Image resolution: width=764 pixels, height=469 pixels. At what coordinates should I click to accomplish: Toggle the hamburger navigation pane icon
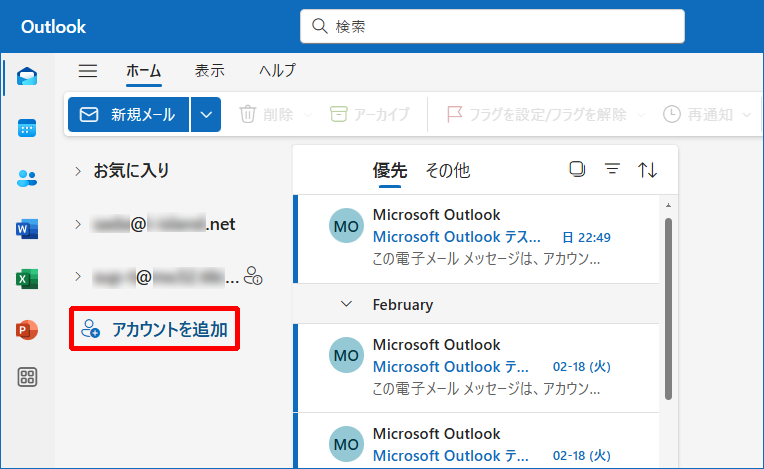click(88, 71)
